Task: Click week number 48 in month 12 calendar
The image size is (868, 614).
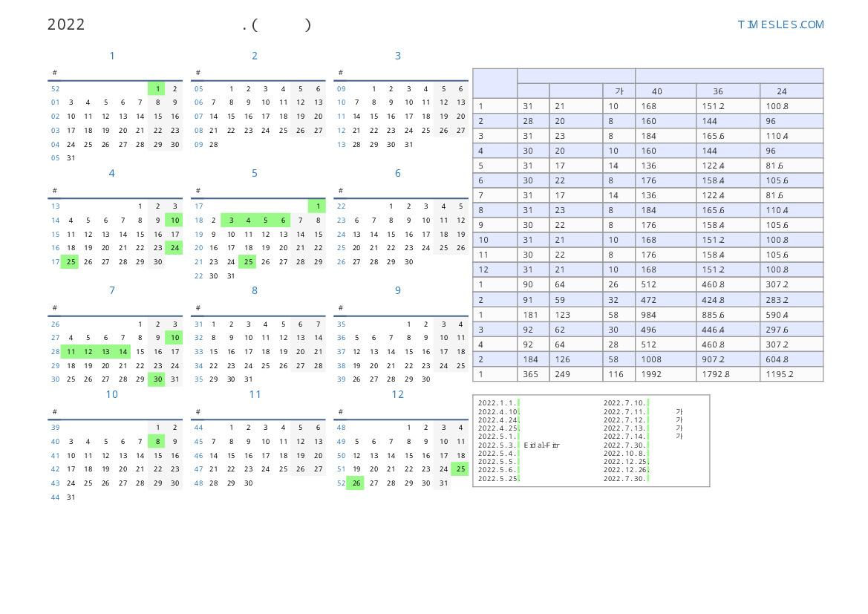Action: 341,428
